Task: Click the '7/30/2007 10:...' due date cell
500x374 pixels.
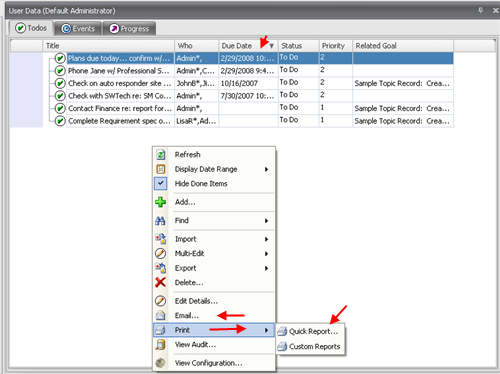Action: tap(248, 96)
